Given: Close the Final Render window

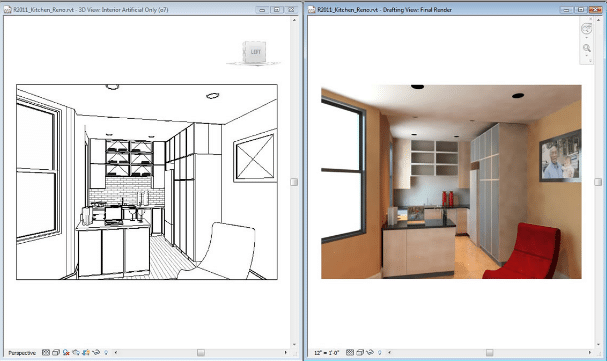Looking at the screenshot, I should click(595, 10).
